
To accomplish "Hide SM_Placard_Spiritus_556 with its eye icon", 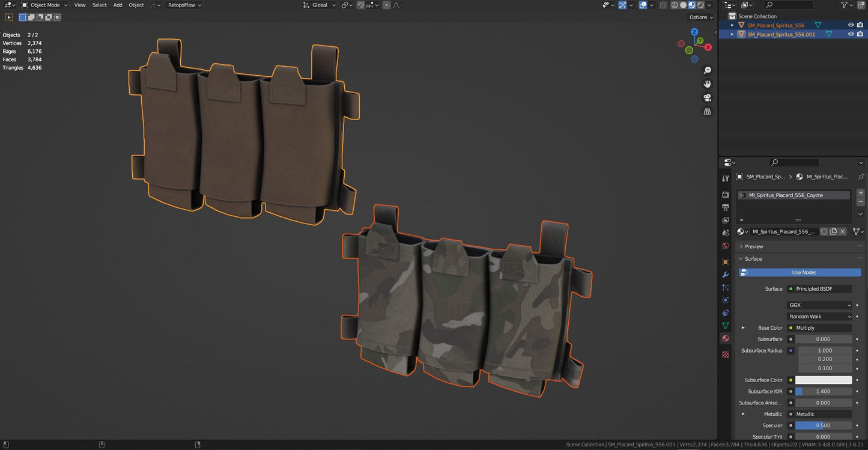I will pos(851,25).
